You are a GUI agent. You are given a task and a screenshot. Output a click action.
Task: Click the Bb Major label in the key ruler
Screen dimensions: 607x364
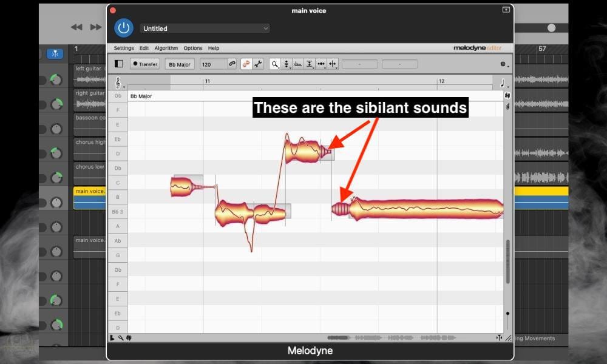(x=141, y=96)
